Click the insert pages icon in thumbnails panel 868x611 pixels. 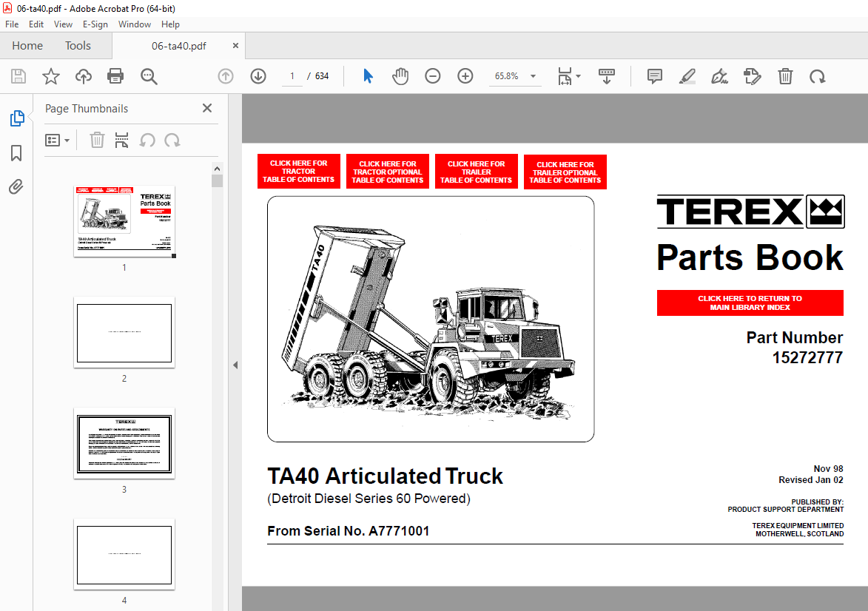[x=122, y=140]
